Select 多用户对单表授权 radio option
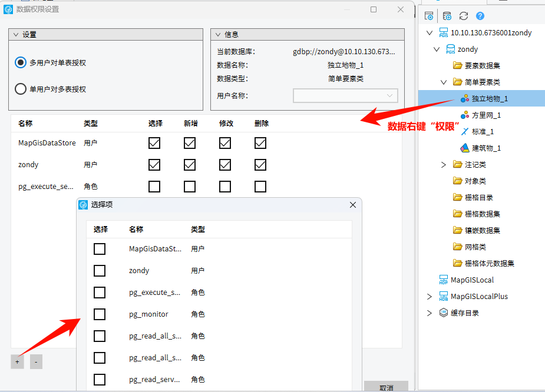 click(x=21, y=62)
